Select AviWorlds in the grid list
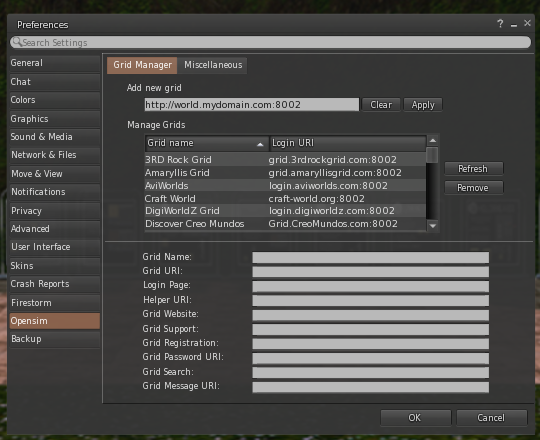The width and height of the screenshot is (540, 440). pyautogui.click(x=285, y=186)
